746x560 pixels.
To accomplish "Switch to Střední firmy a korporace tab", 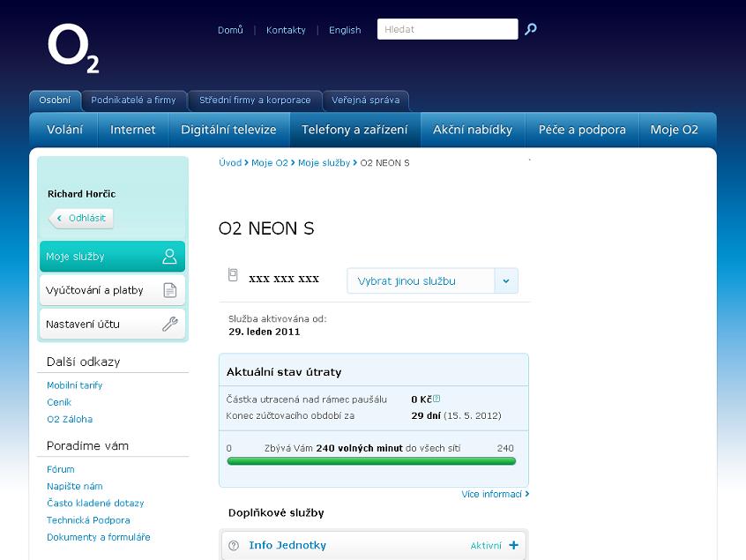I will point(255,101).
